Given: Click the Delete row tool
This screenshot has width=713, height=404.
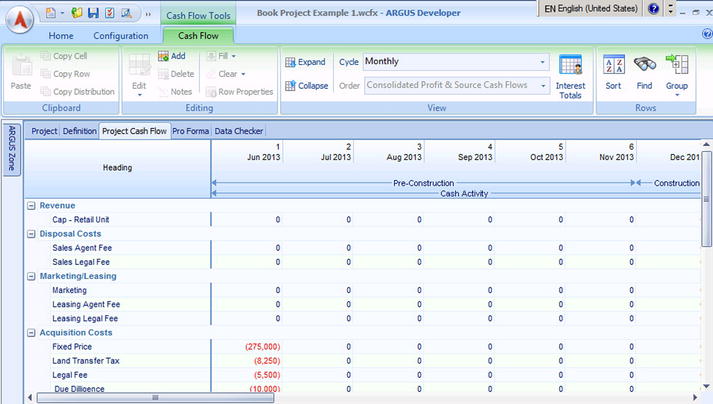Looking at the screenshot, I should [x=176, y=74].
